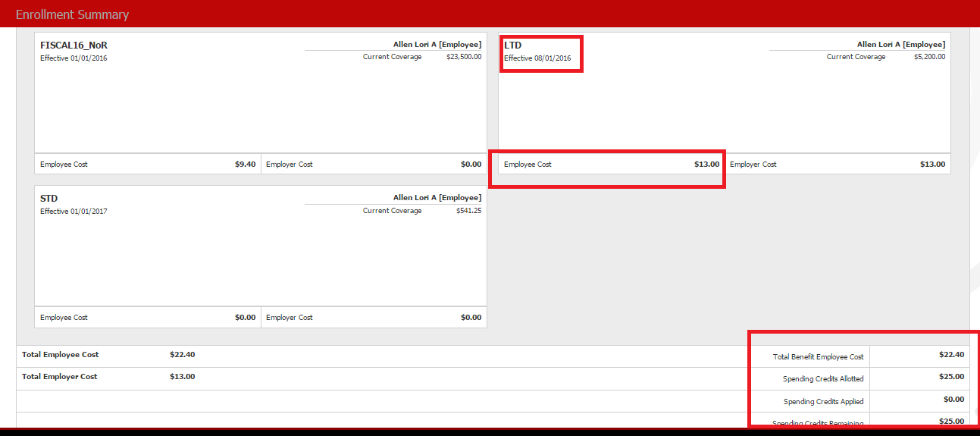Select the $541.25 STD coverage amount
980x436 pixels.
[x=468, y=211]
